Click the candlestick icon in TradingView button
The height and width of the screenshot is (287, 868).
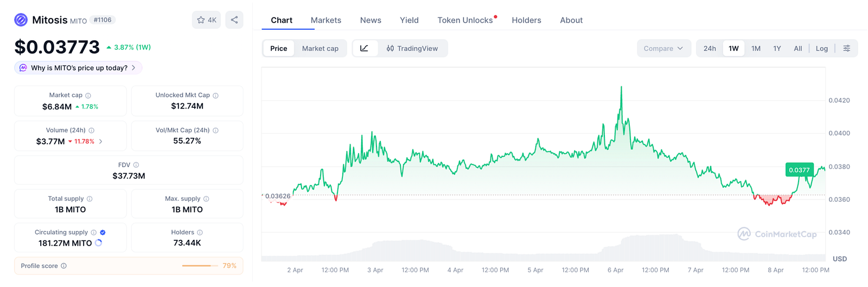click(x=390, y=48)
